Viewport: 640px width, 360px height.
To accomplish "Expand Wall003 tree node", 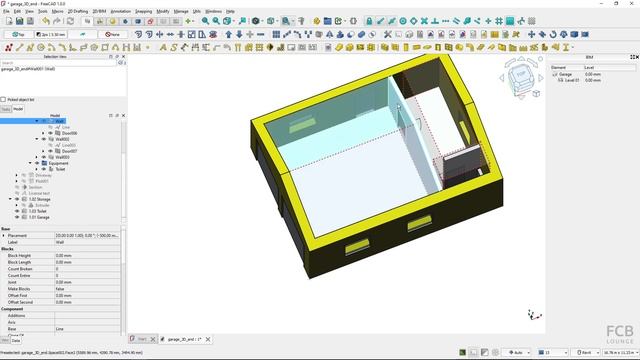I will click(37, 157).
